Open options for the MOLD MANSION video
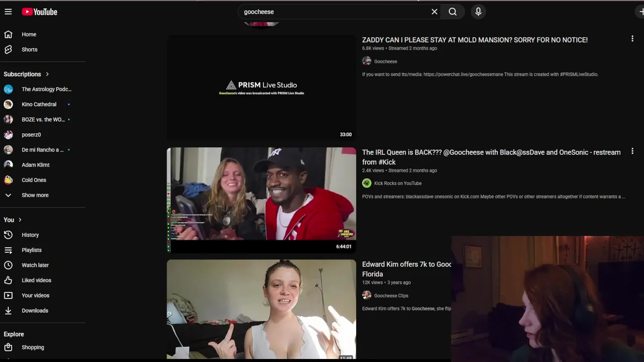644x362 pixels. tap(632, 39)
